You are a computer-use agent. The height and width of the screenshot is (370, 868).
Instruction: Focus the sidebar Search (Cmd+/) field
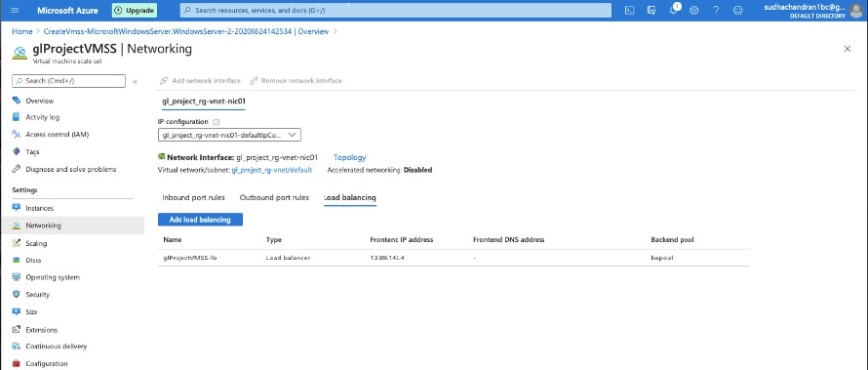(x=69, y=81)
